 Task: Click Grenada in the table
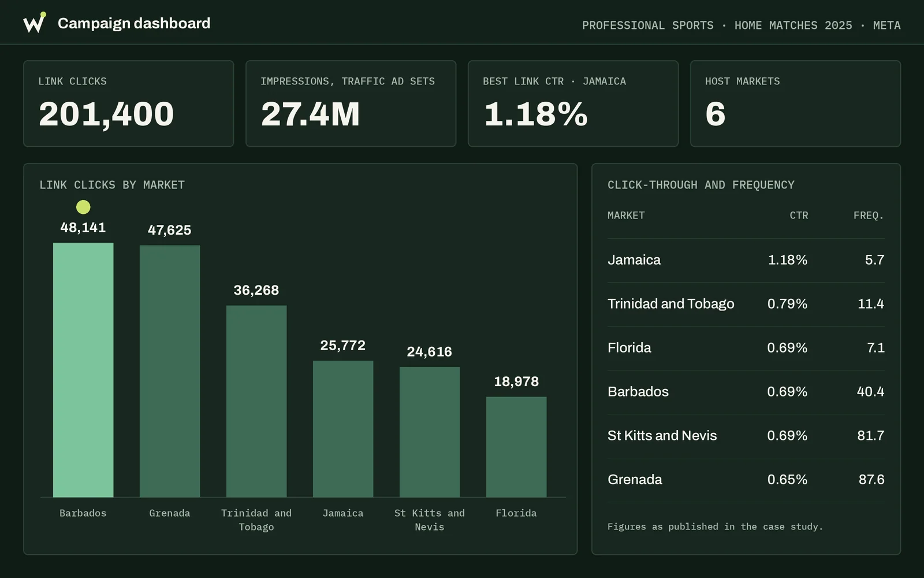(635, 480)
